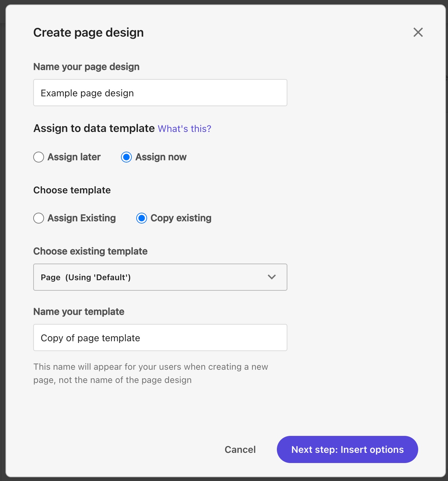
Task: Expand the Page (Using 'Default') template dropdown
Action: [x=160, y=277]
